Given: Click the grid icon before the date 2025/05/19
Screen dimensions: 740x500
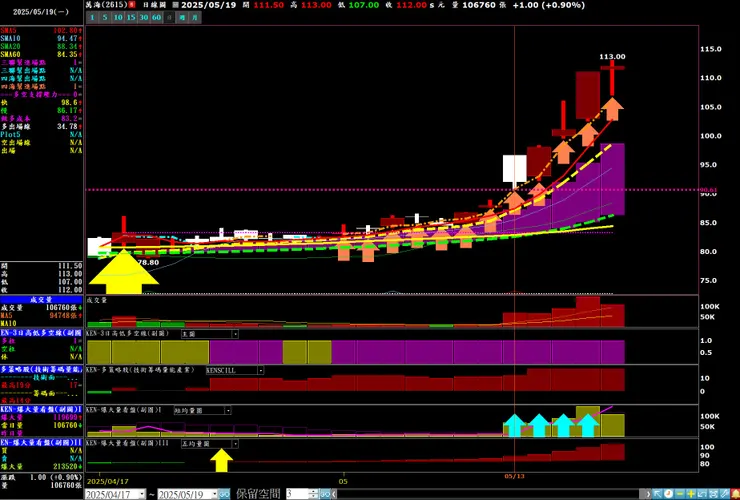Looking at the screenshot, I should point(175,5).
